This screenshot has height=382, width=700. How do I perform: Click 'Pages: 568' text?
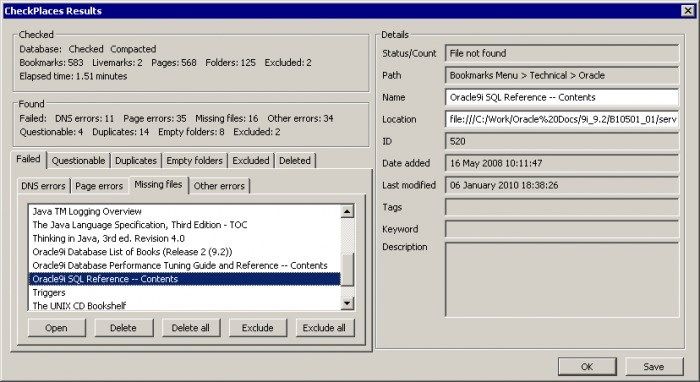pos(174,63)
